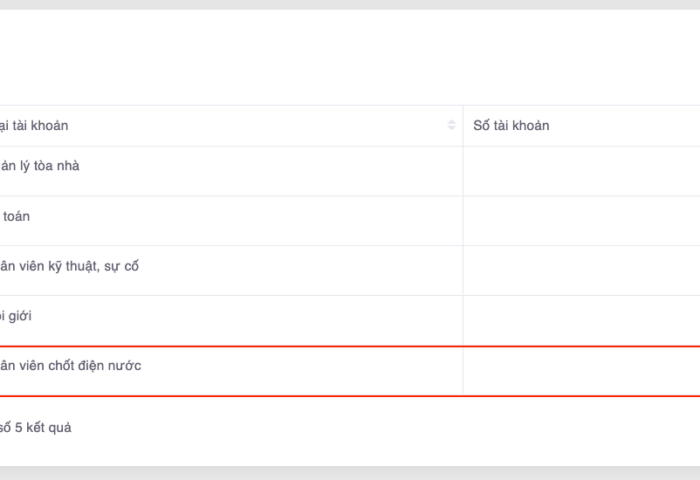Click the '5 kết quả' result count text
This screenshot has height=480, width=700.
(x=42, y=428)
